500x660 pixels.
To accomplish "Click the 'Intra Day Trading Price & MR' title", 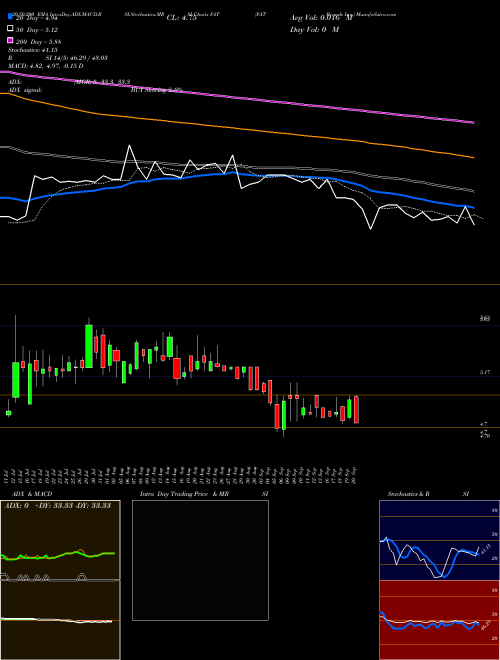I will (184, 493).
